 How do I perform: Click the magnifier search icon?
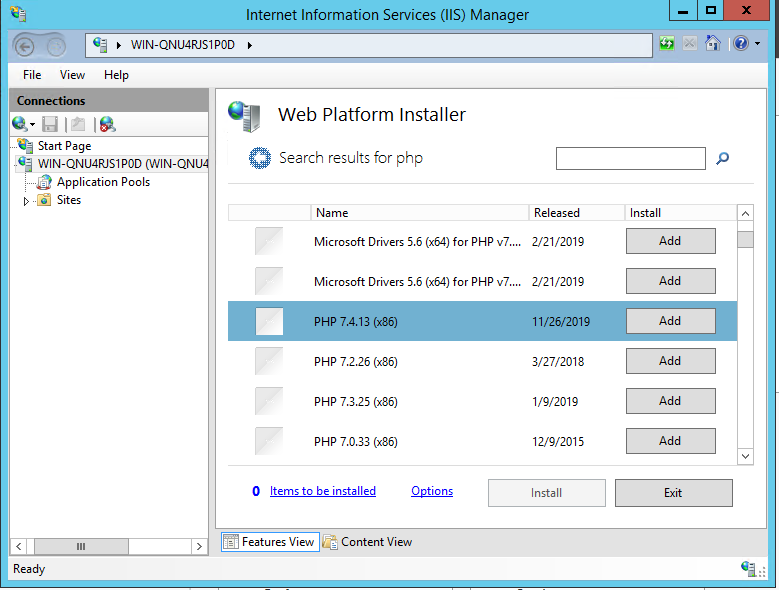[722, 158]
